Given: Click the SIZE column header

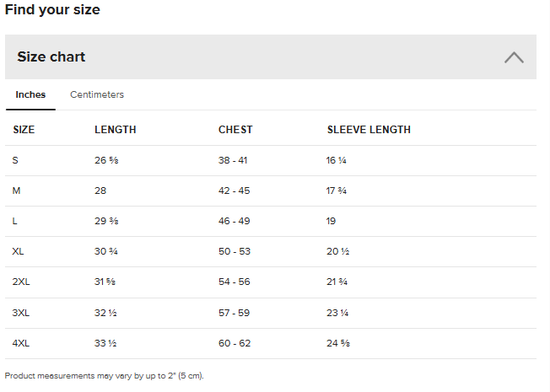Looking at the screenshot, I should [x=24, y=130].
